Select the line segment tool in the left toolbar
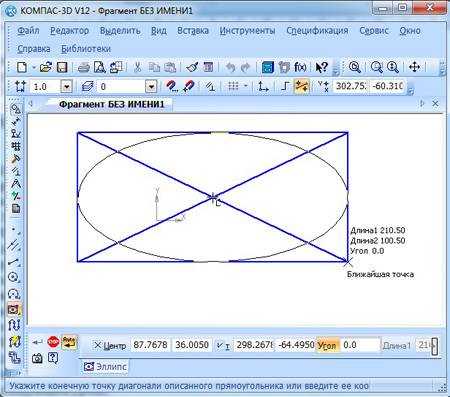450x397 pixels. coord(13,262)
